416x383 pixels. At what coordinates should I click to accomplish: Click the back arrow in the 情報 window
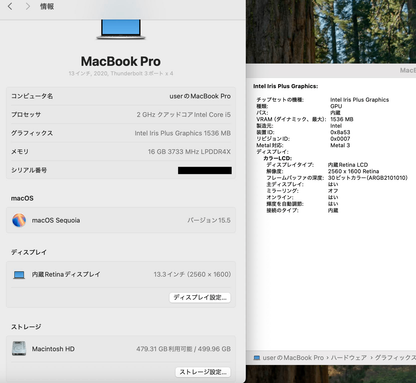pos(10,6)
